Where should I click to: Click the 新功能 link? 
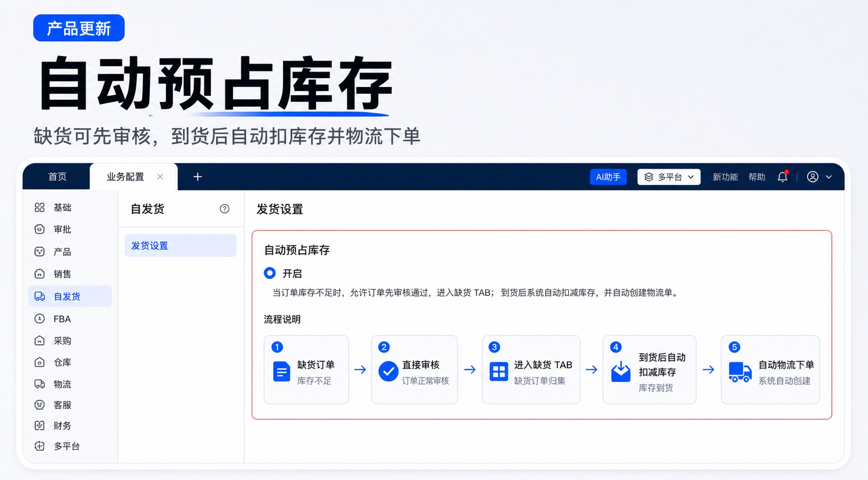[725, 177]
